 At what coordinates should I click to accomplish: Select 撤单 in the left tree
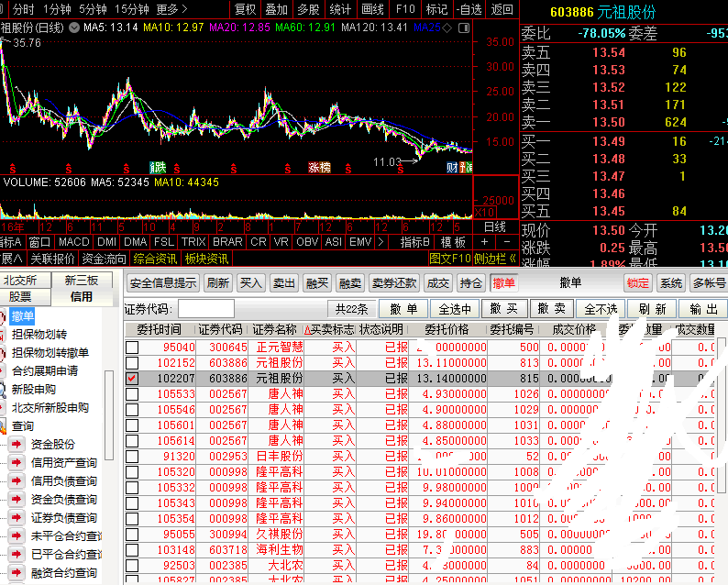pyautogui.click(x=23, y=316)
